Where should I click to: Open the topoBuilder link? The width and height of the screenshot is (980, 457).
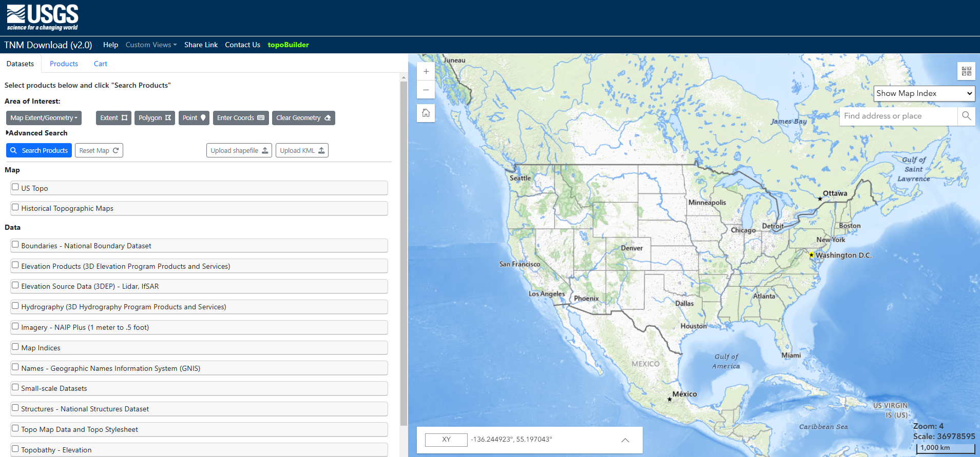(288, 45)
